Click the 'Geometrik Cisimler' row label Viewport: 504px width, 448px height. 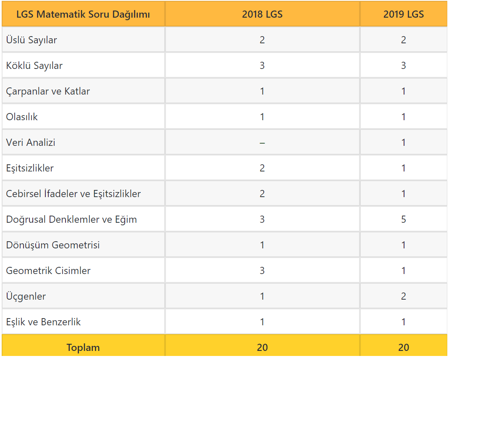pos(48,271)
